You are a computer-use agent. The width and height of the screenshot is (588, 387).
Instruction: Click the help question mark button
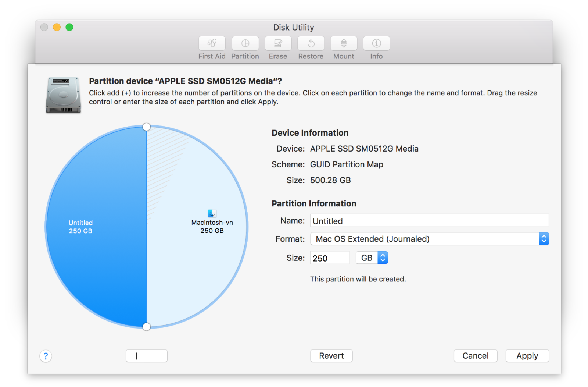pyautogui.click(x=46, y=356)
